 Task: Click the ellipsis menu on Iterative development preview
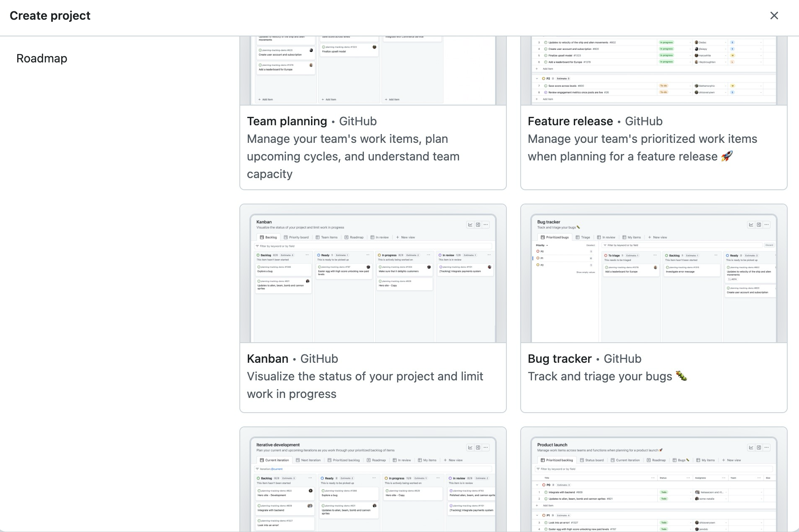[485, 447]
